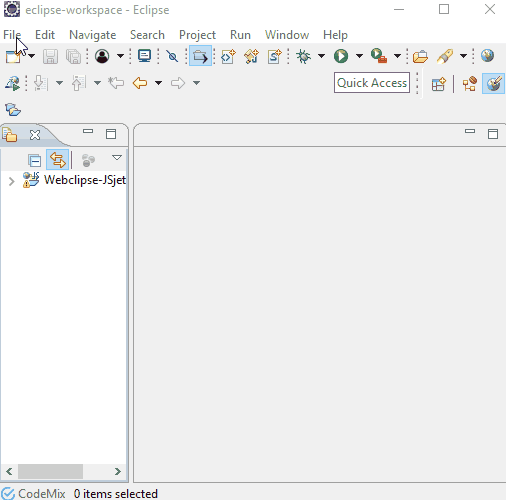Click the green Run button icon
This screenshot has width=506, height=500.
341,56
